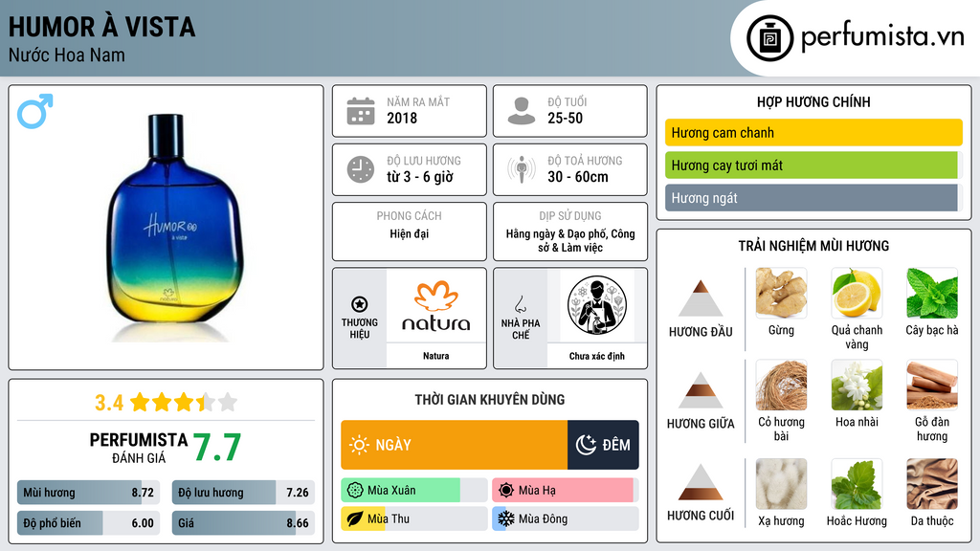This screenshot has height=551, width=980.
Task: Click the Thời gian khuyên dùng heading
Action: point(490,400)
